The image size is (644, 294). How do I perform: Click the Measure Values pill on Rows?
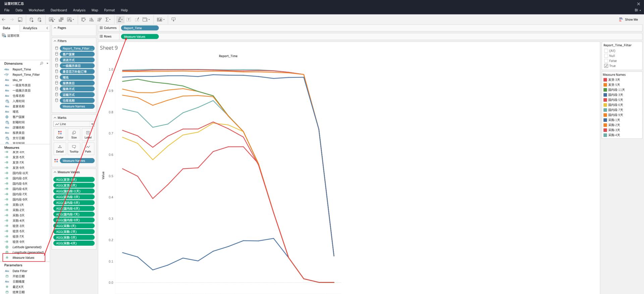tap(140, 37)
